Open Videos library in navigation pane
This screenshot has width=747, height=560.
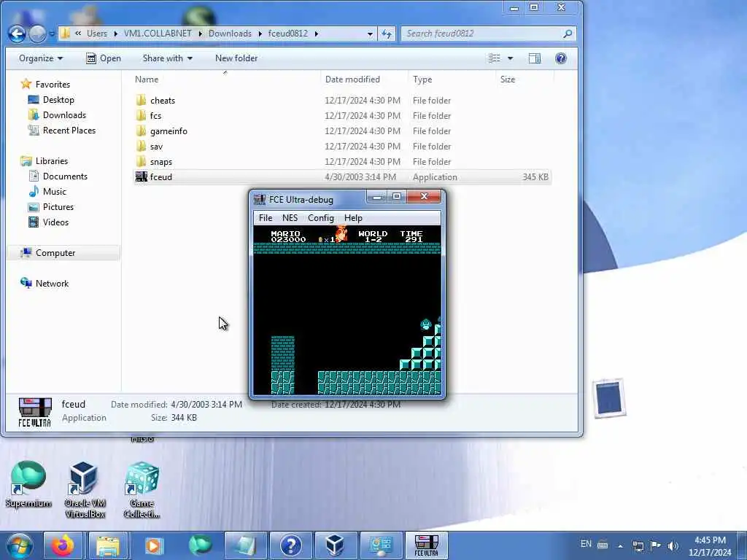pyautogui.click(x=55, y=222)
